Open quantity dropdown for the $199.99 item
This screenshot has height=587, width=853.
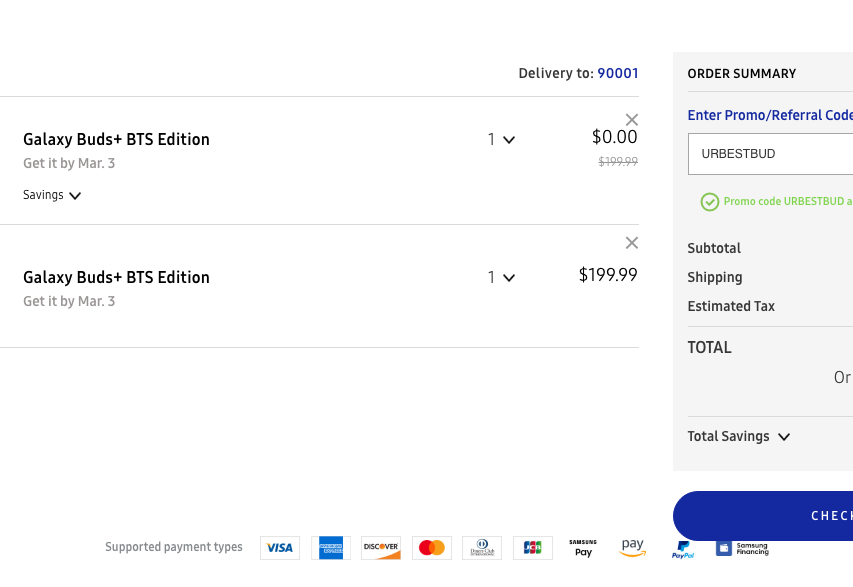point(501,278)
